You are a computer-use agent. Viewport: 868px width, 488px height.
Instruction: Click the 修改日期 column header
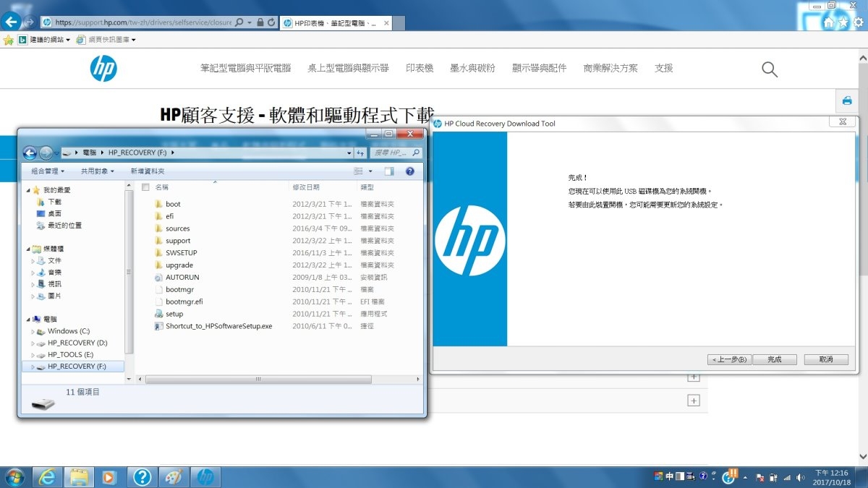click(307, 187)
